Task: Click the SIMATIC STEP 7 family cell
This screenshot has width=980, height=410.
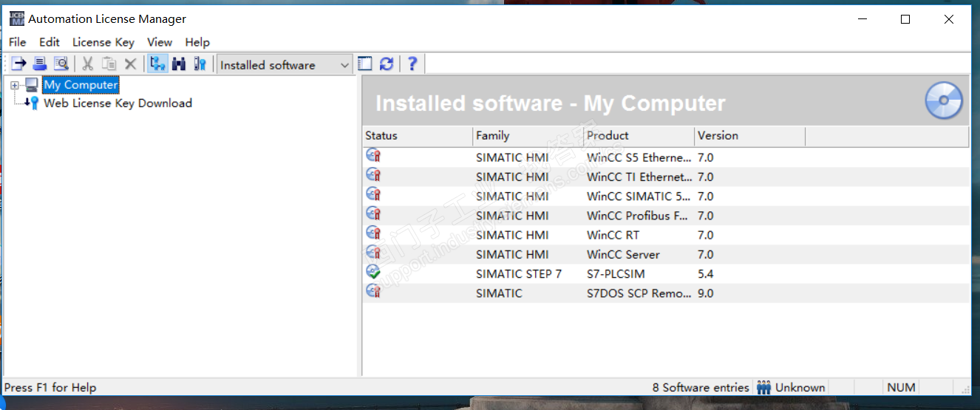Action: (519, 273)
